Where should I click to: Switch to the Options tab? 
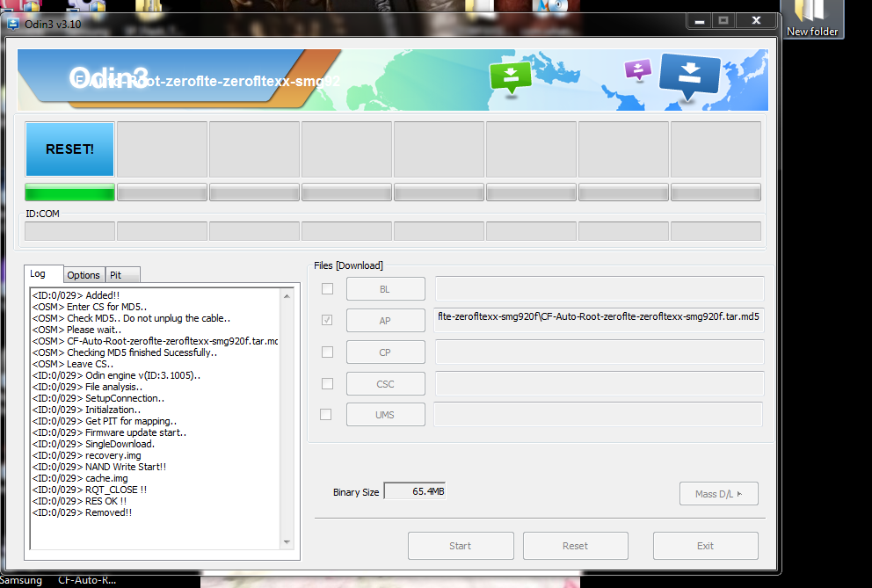(x=84, y=275)
